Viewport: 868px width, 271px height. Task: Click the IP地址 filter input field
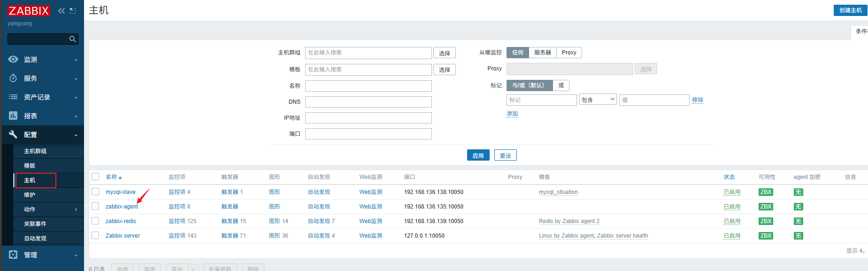point(369,118)
